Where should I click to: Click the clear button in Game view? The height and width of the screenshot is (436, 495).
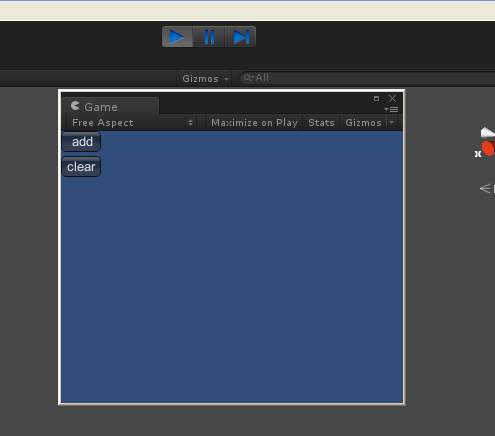click(x=81, y=167)
